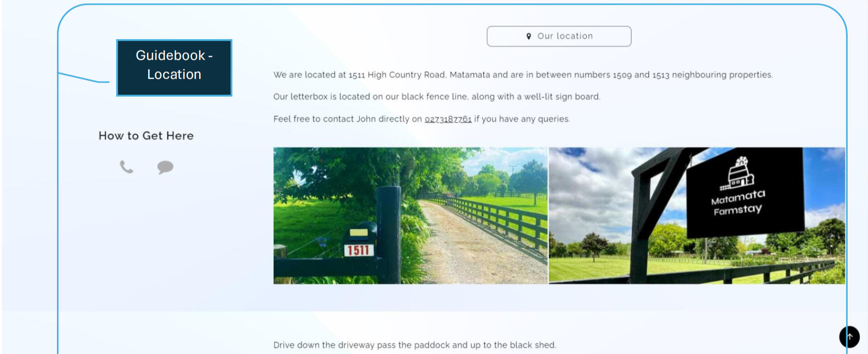The height and width of the screenshot is (354, 868).
Task: Click the scroll-to-top arrow button
Action: pos(849,337)
